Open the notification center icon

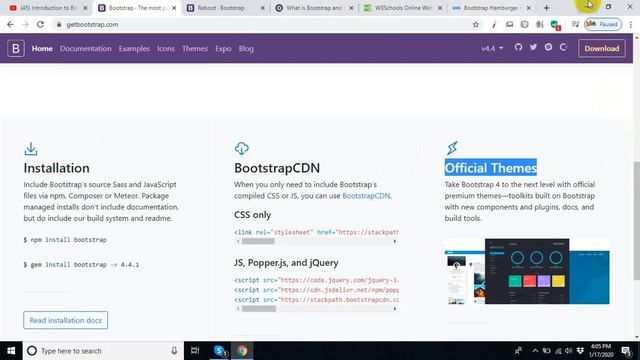point(626,351)
